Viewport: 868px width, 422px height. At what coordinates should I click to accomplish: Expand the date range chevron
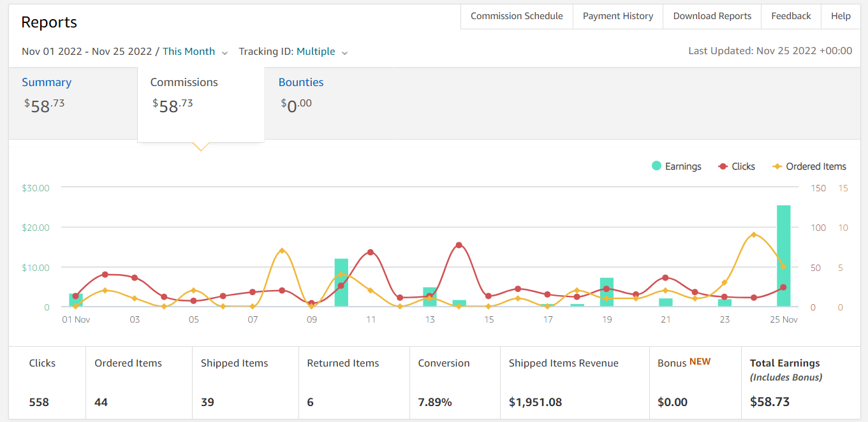tap(224, 53)
